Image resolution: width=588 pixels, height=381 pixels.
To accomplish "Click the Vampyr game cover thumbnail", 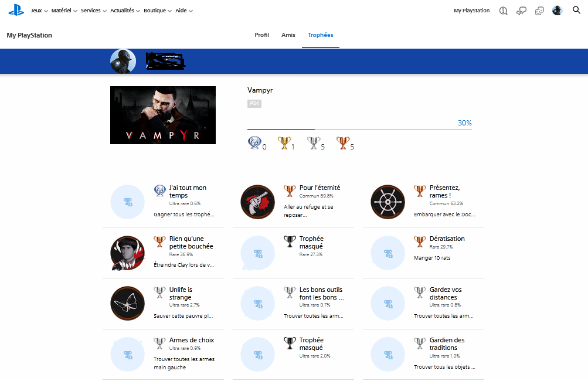I will point(163,115).
